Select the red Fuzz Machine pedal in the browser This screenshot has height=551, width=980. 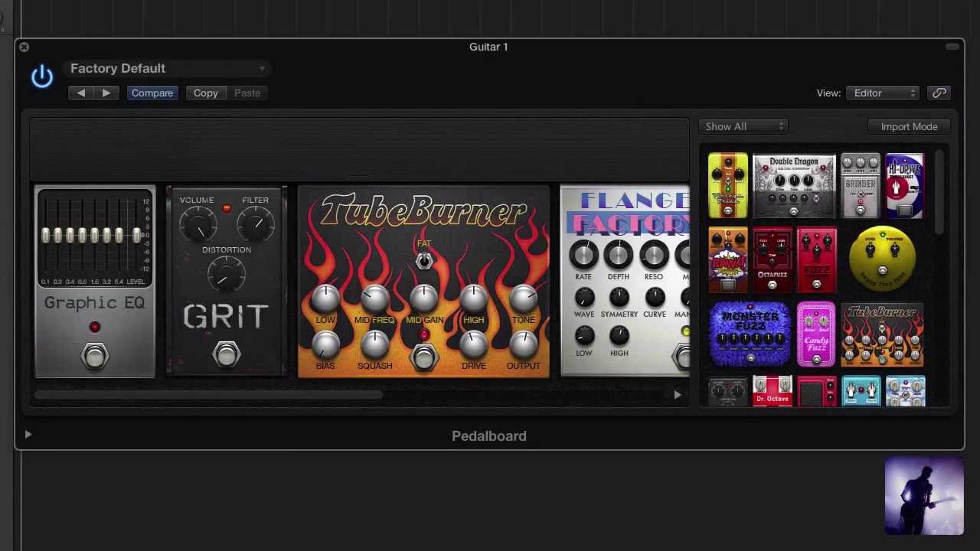(x=816, y=260)
